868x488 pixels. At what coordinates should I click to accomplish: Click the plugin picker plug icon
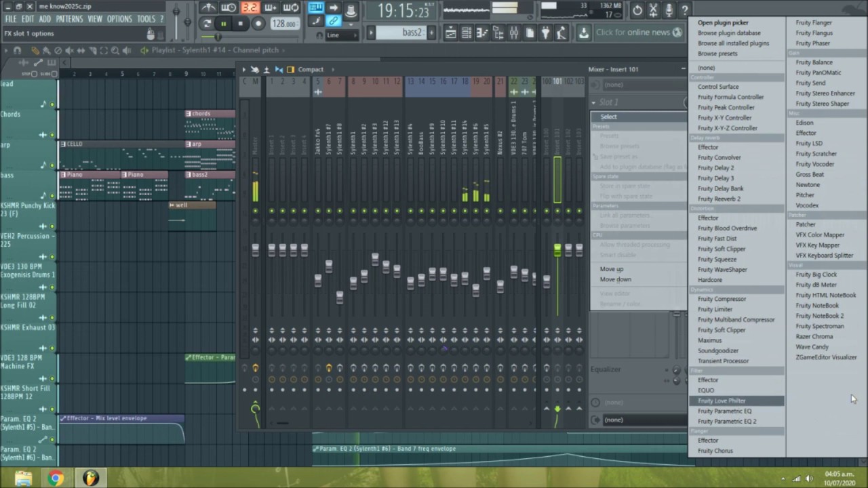[x=545, y=33]
